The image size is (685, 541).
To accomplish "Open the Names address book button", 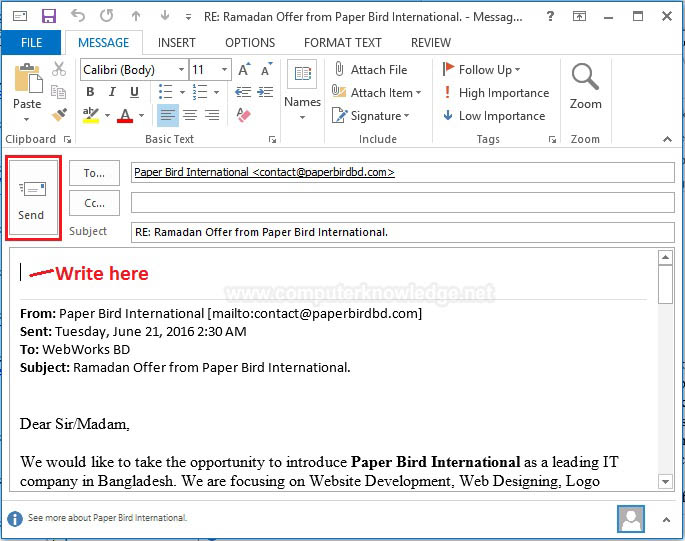I will 302,90.
